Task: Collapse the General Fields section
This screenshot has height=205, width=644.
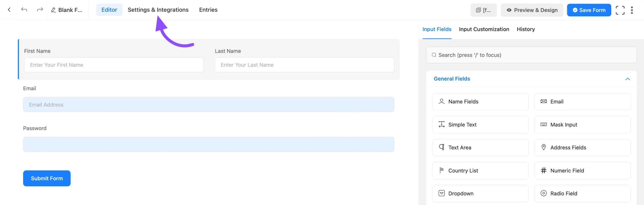Action: tap(627, 79)
